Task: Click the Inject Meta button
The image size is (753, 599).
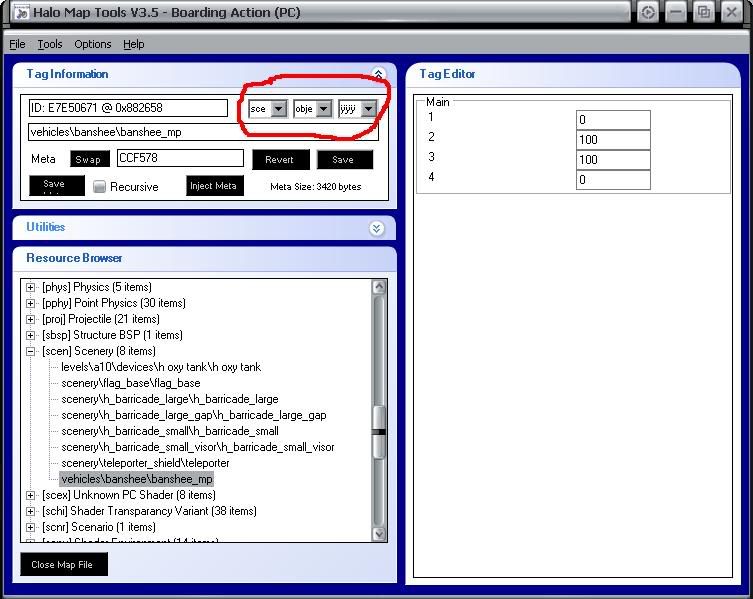Action: tap(215, 185)
